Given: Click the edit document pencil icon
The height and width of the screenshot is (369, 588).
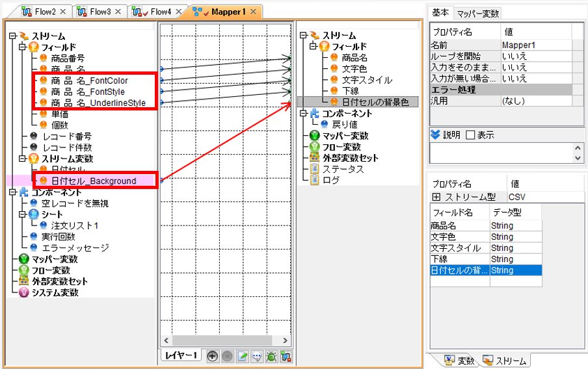Looking at the screenshot, I should pyautogui.click(x=242, y=356).
